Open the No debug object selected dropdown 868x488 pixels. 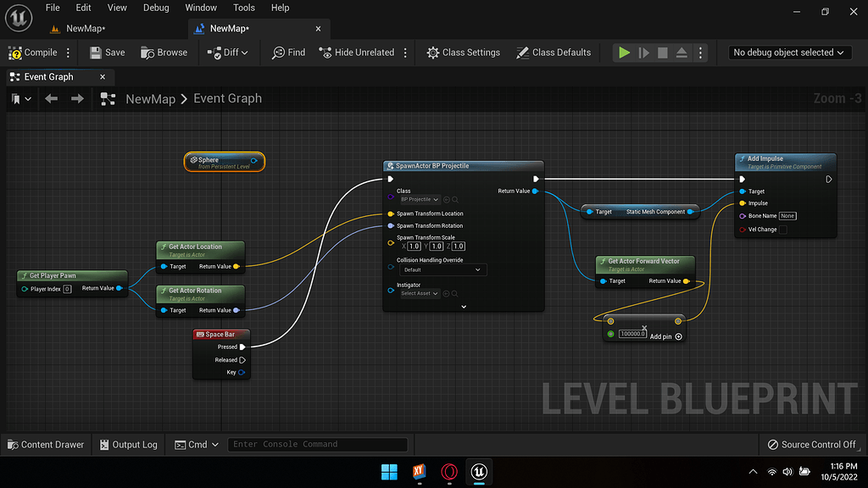pos(788,52)
